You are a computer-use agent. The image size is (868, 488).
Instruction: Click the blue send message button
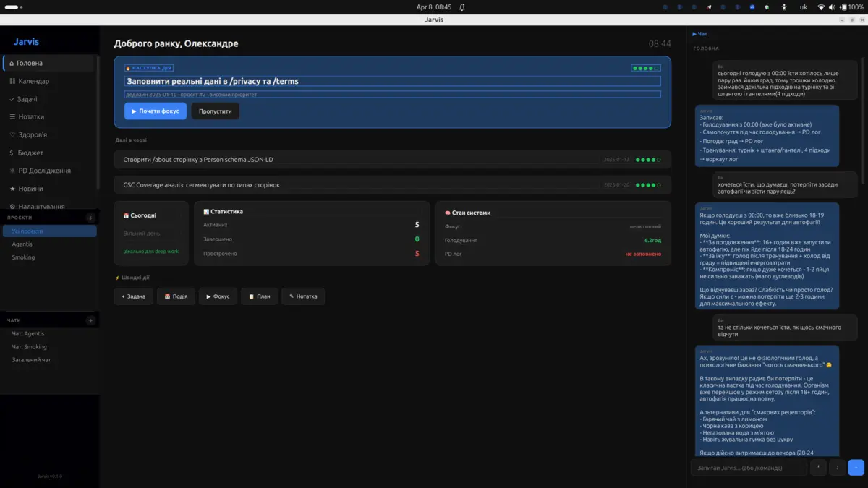tap(856, 468)
